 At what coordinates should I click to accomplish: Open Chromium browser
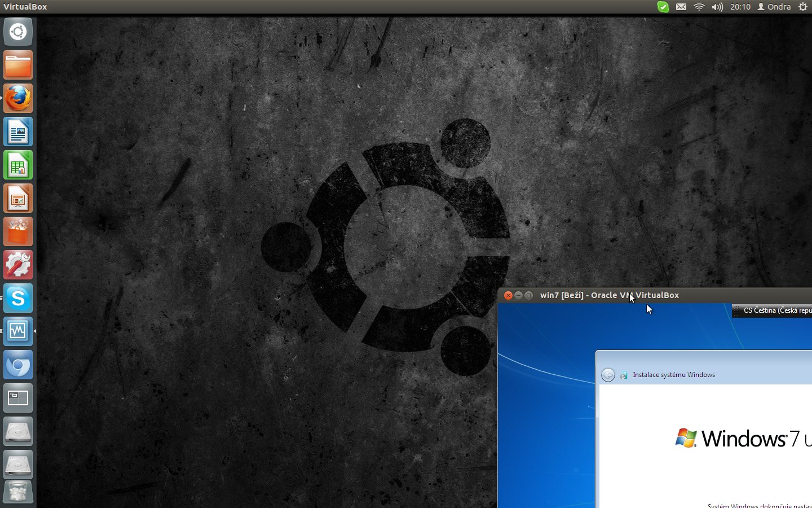point(18,365)
